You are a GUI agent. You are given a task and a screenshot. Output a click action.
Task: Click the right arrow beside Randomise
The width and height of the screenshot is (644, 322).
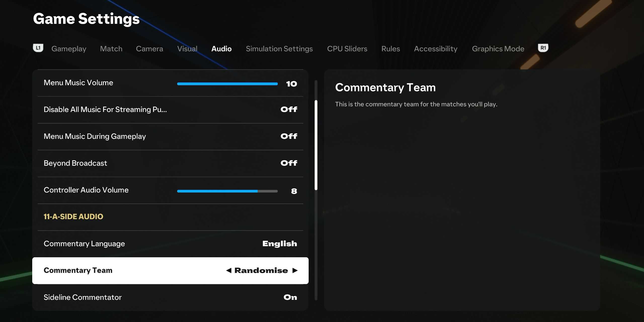pos(295,270)
